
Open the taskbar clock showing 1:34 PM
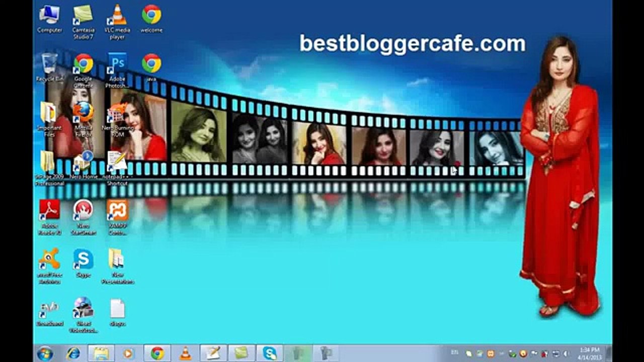coord(589,353)
